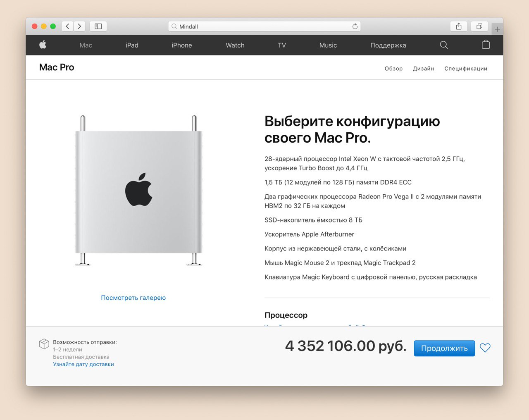Click the Apple logo in navigation bar
This screenshot has width=529, height=420.
click(x=43, y=45)
